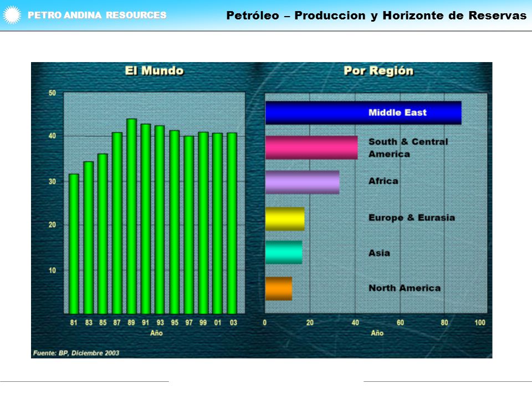Screen dimensions: 532x399
Task: Click the 'Asia' region label
Action: pyautogui.click(x=379, y=253)
